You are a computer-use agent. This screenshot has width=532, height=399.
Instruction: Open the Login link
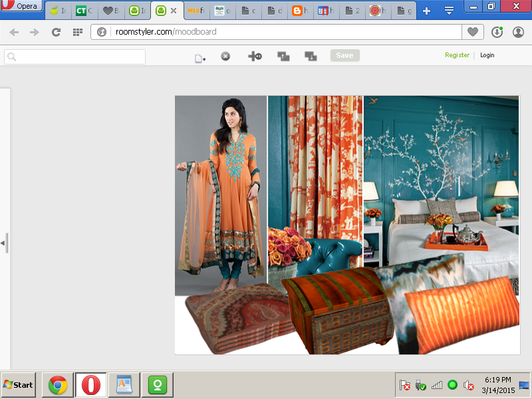pos(487,55)
